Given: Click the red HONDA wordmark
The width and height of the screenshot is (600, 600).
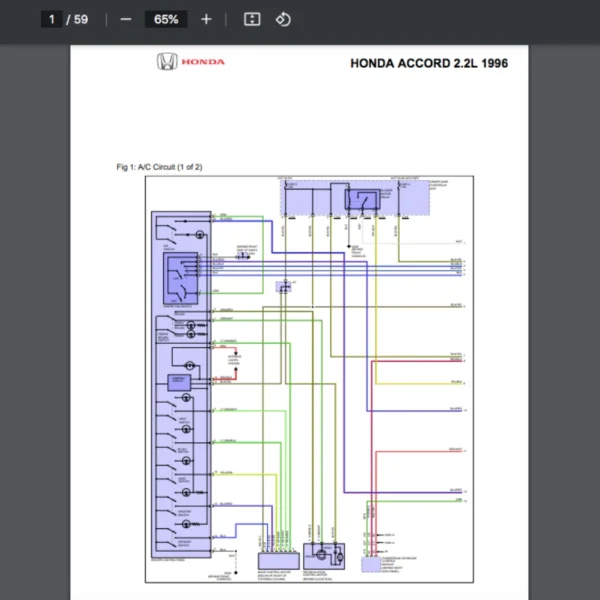Looking at the screenshot, I should pos(210,62).
